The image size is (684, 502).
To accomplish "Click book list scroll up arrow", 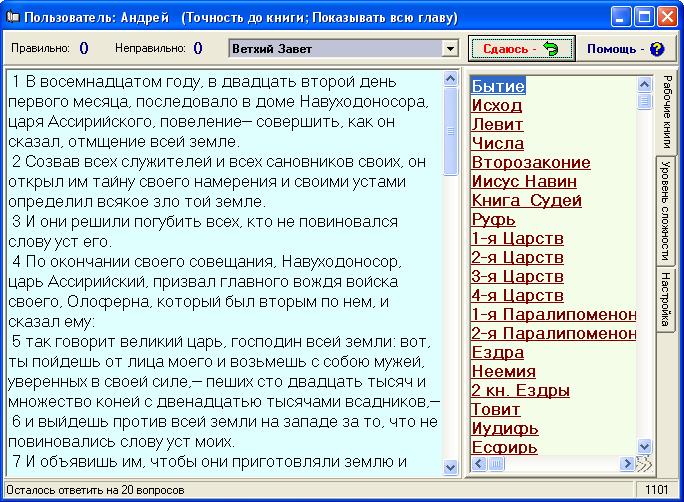I will 644,84.
